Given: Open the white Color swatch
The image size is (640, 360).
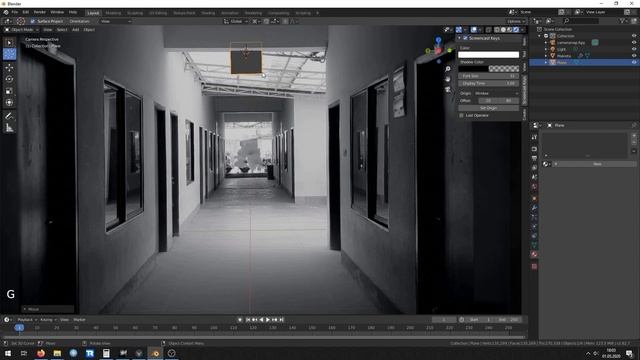Looking at the screenshot, I should pyautogui.click(x=489, y=55).
